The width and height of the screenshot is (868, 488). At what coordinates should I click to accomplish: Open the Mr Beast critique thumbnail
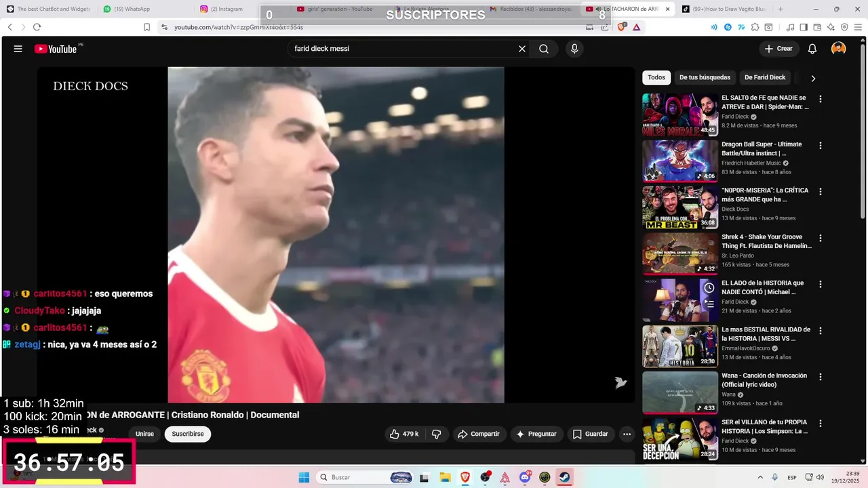click(680, 207)
